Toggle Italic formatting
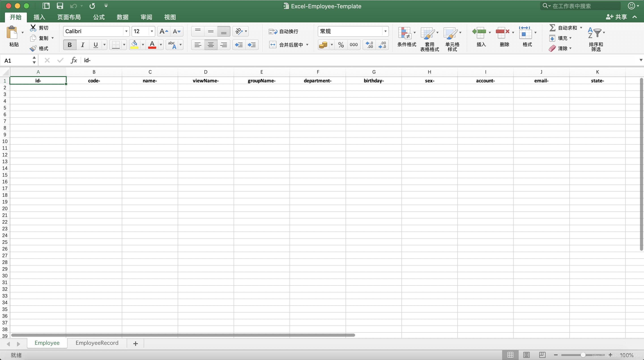This screenshot has height=360, width=644. pyautogui.click(x=83, y=45)
